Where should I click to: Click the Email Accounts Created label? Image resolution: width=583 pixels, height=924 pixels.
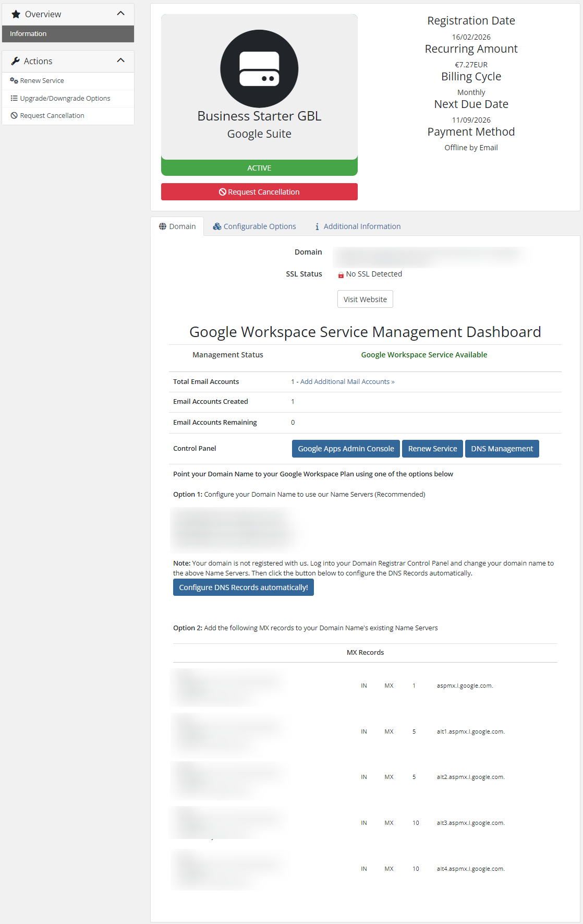click(211, 402)
